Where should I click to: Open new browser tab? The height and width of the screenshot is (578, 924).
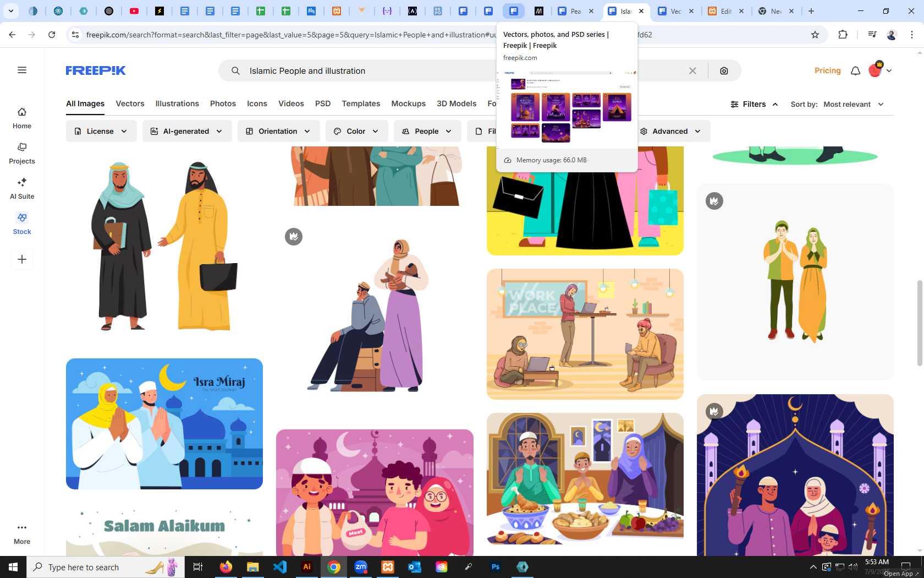point(811,11)
